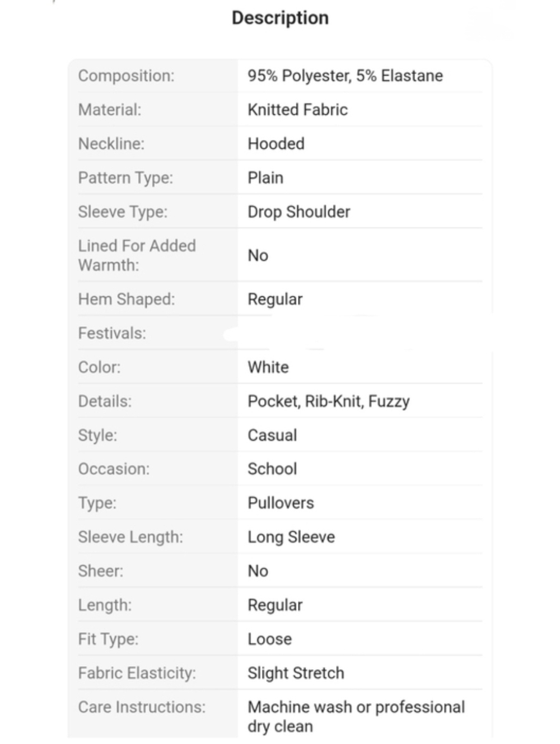Click the Hooded neckline value
This screenshot has width=560, height=744.
(276, 144)
